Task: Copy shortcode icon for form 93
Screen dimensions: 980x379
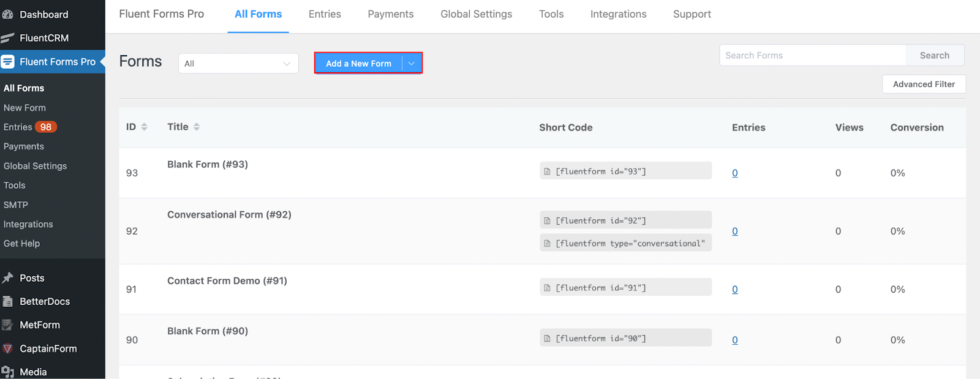Action: click(547, 171)
